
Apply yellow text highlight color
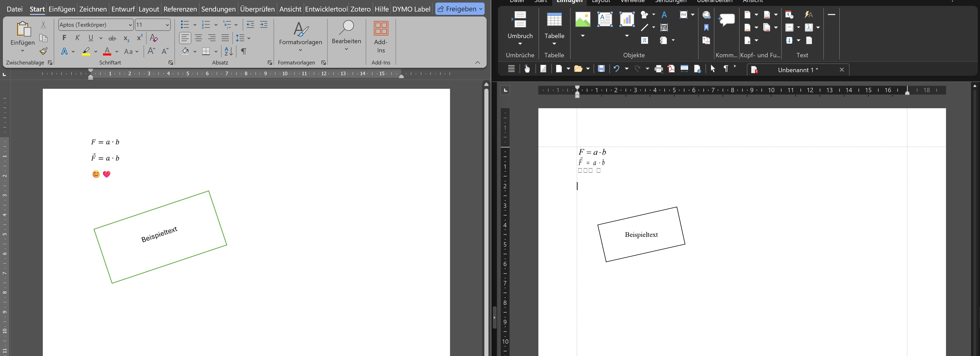click(86, 51)
